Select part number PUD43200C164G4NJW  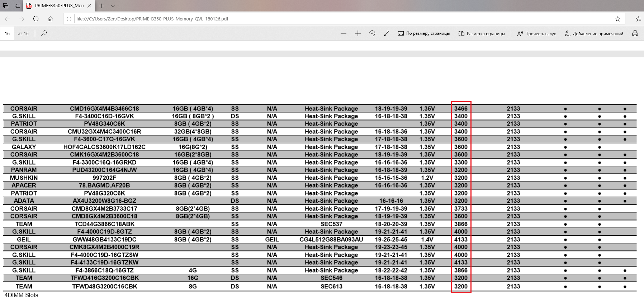click(x=104, y=170)
